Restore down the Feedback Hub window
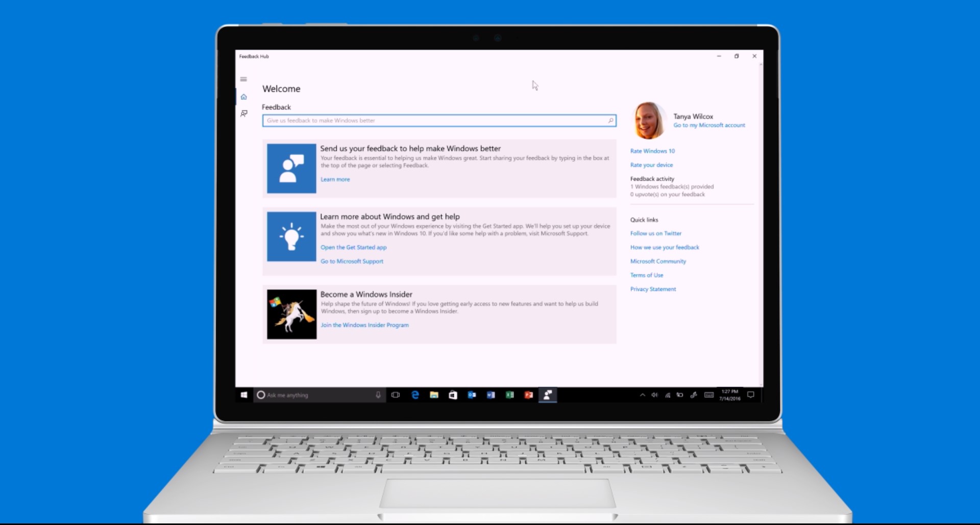 [x=737, y=56]
